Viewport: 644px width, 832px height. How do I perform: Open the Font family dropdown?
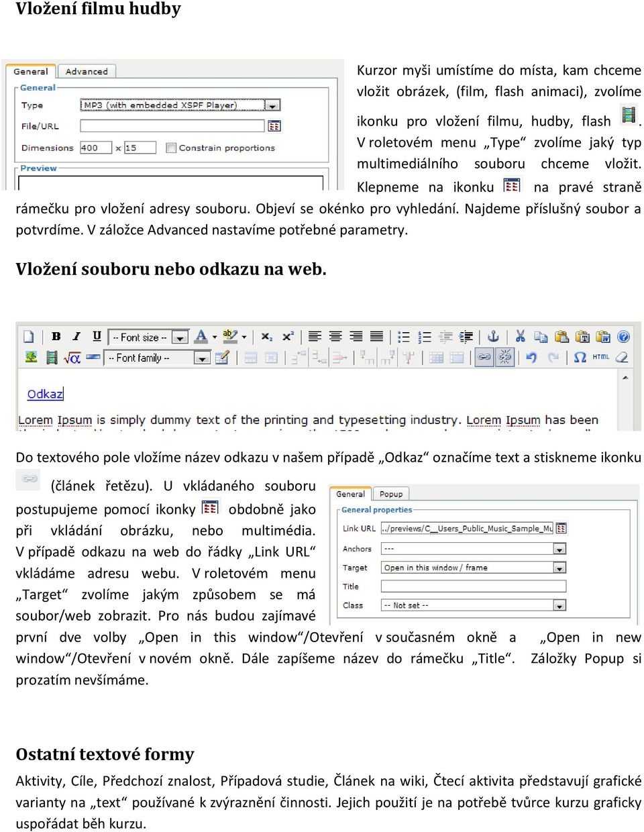coord(158,358)
